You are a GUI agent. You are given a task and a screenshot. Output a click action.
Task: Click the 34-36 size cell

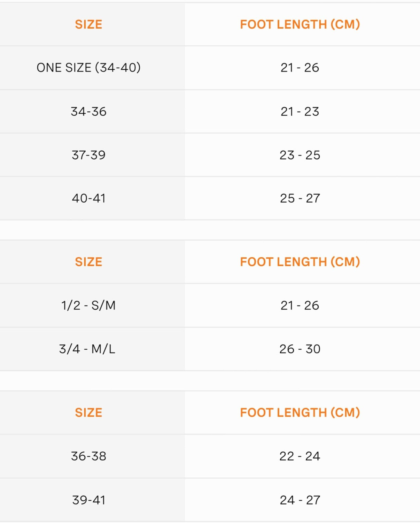(x=88, y=112)
